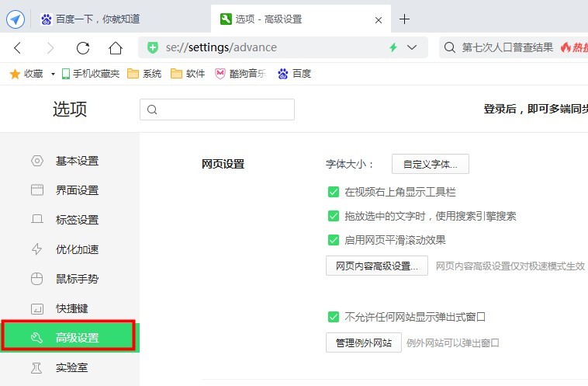Select 高级设置 in the sidebar
588x386 pixels.
[70, 338]
